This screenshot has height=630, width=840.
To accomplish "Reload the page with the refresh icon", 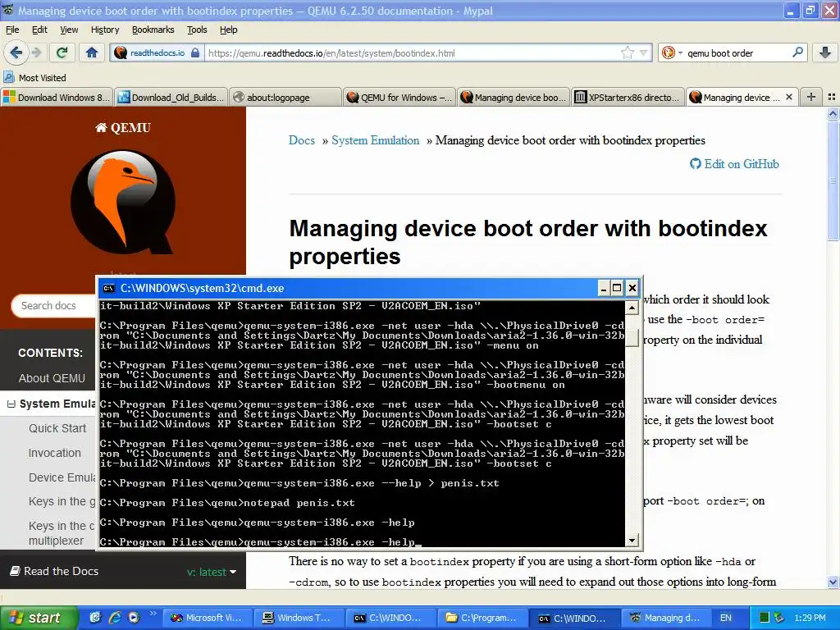I will [x=62, y=52].
